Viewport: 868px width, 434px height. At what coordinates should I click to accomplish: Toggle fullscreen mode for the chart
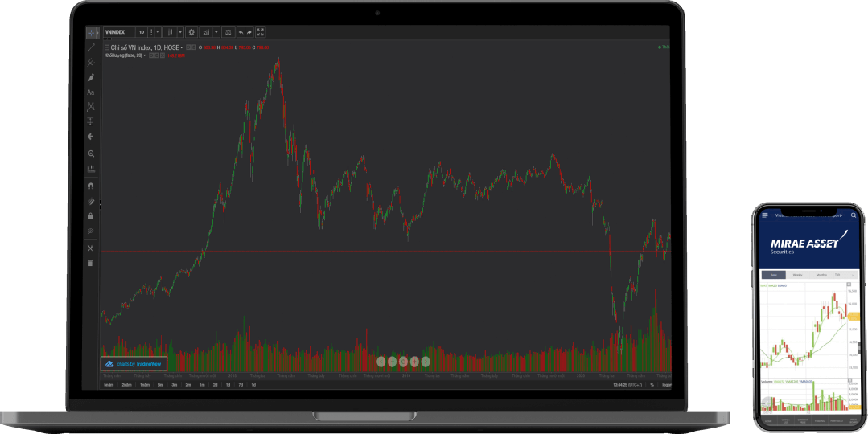point(261,32)
